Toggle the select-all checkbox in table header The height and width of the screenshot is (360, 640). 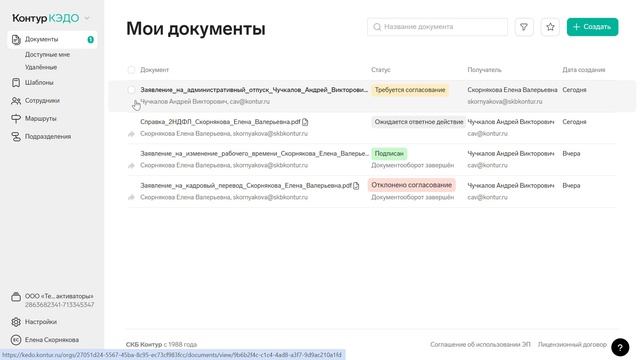pos(131,70)
